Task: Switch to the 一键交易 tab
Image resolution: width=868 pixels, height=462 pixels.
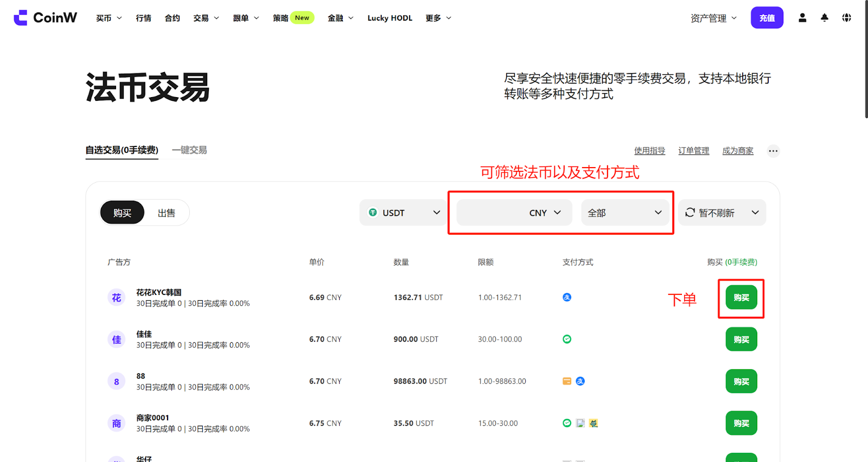Action: pyautogui.click(x=189, y=150)
